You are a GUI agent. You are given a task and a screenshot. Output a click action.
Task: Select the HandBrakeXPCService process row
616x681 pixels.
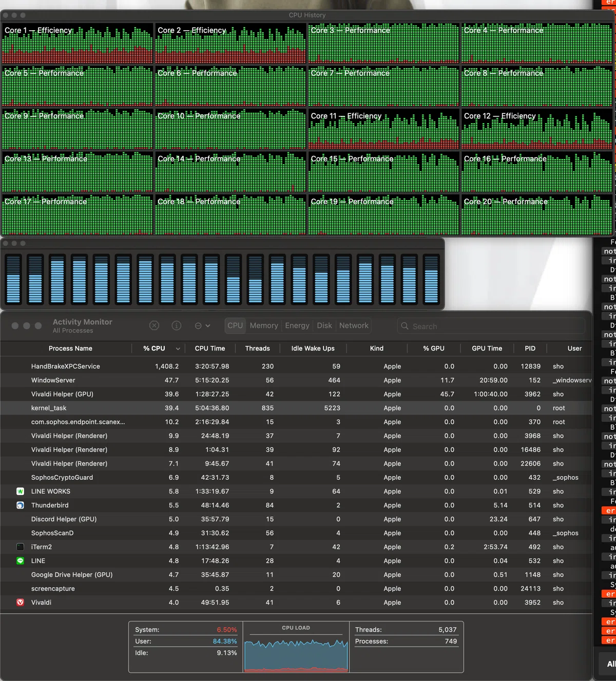(296, 366)
